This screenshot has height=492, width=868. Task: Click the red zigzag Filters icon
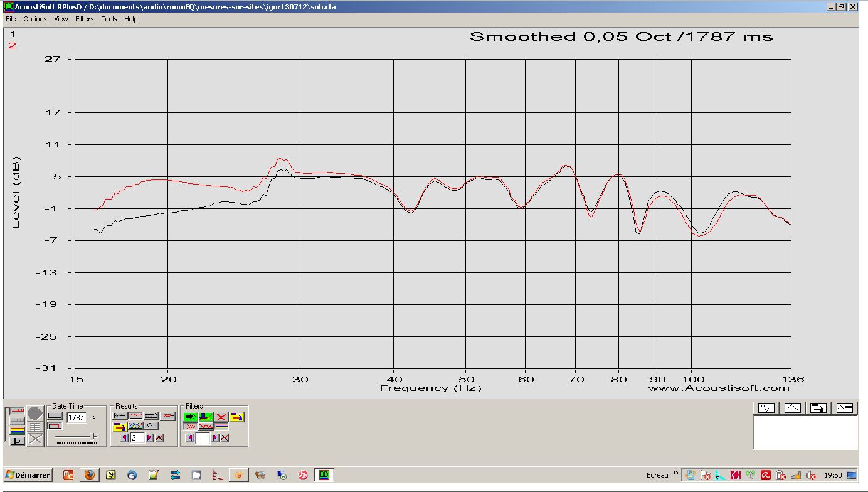206,426
